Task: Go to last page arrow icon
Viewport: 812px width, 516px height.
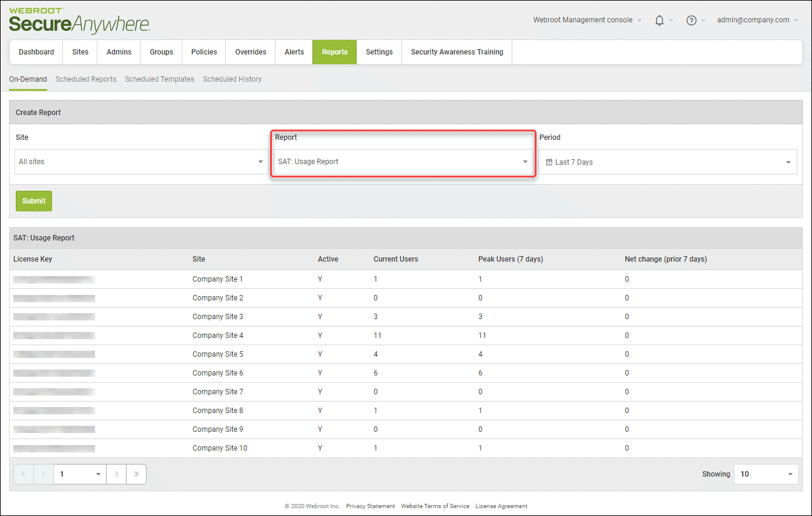Action: 136,474
